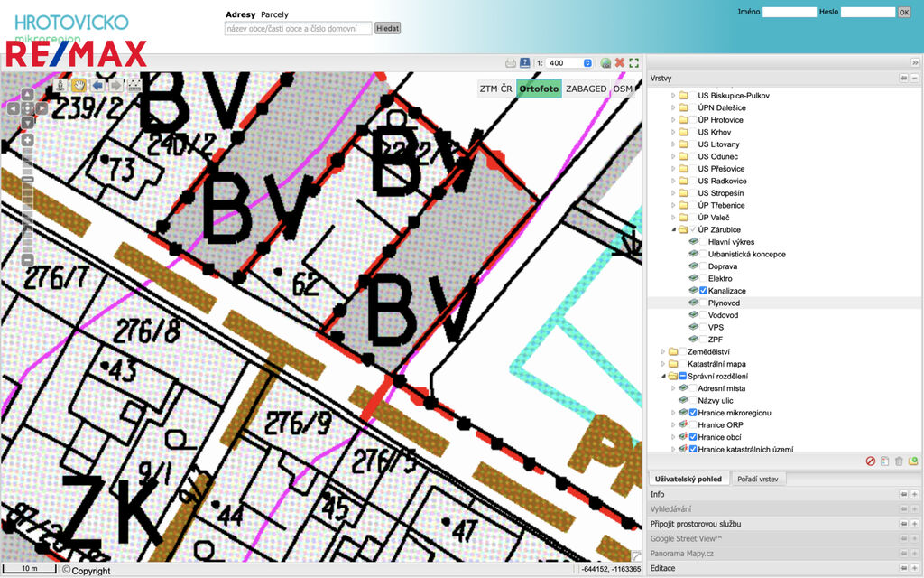
Task: Enable the Plynovod layer checkbox
Action: tap(703, 303)
